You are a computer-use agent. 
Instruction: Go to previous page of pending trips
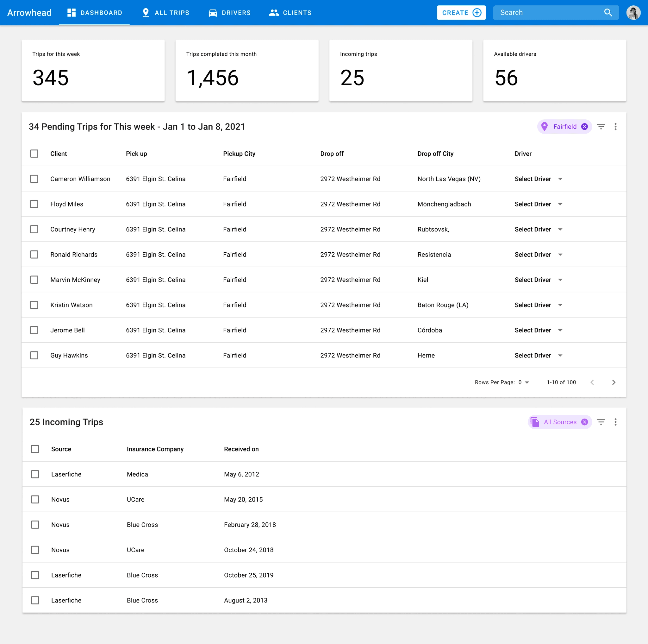click(592, 382)
